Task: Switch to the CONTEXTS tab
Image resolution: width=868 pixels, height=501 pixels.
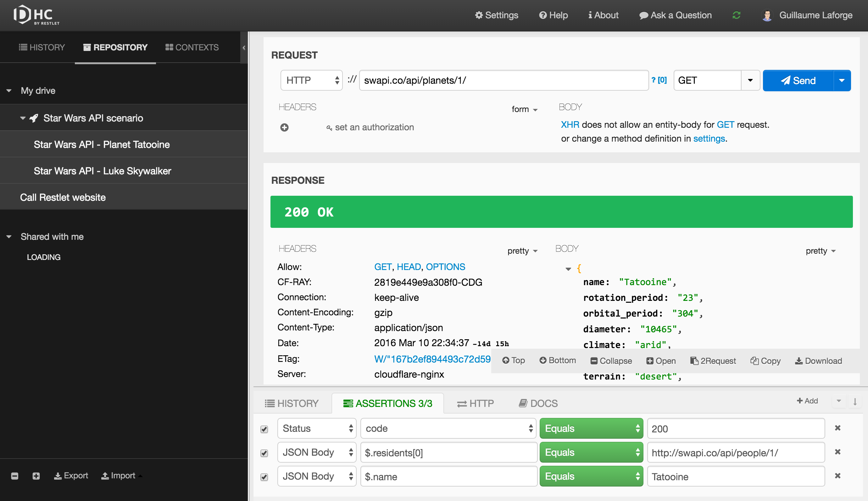Action: click(x=192, y=47)
